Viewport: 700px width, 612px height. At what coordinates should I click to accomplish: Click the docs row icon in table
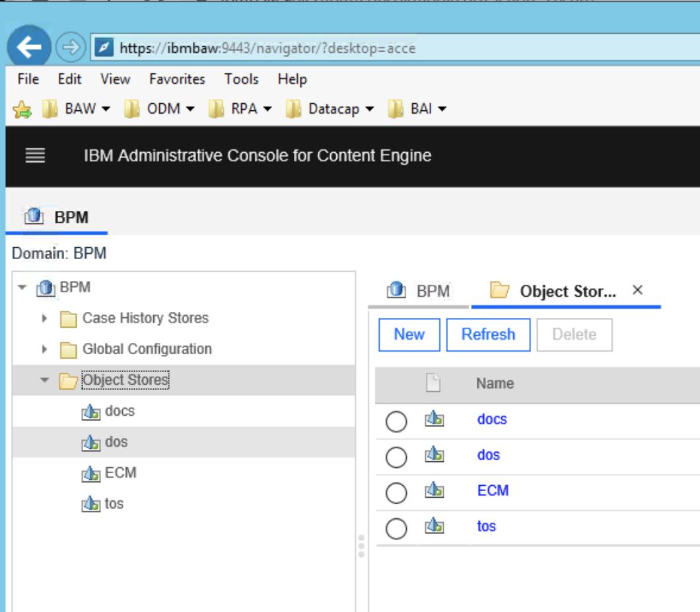(x=435, y=419)
